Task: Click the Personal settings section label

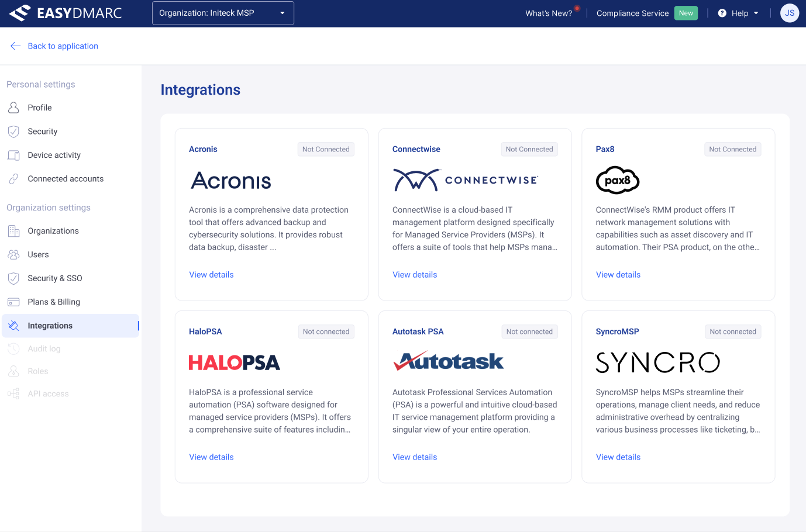Action: 41,84
